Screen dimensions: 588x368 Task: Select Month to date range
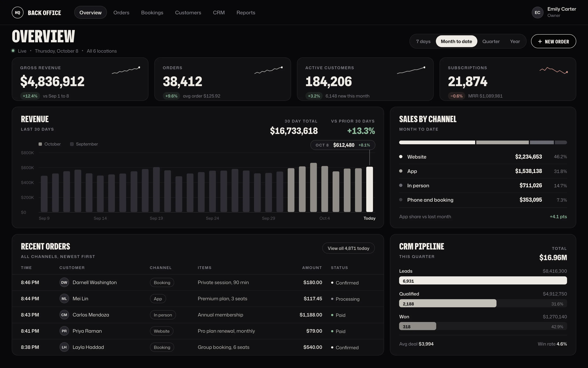click(456, 41)
